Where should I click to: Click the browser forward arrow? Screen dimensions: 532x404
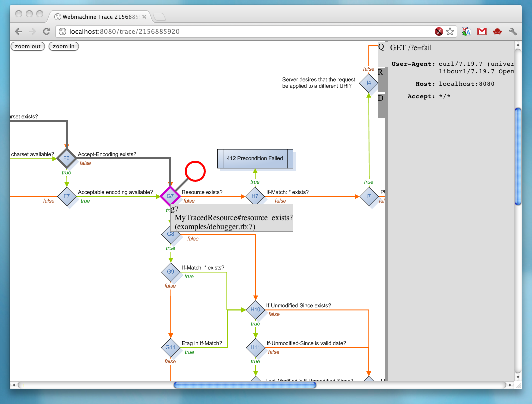tap(33, 32)
